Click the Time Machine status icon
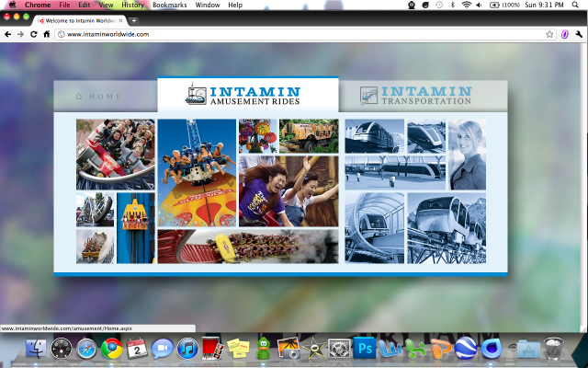This screenshot has height=368, width=588. 439,5
